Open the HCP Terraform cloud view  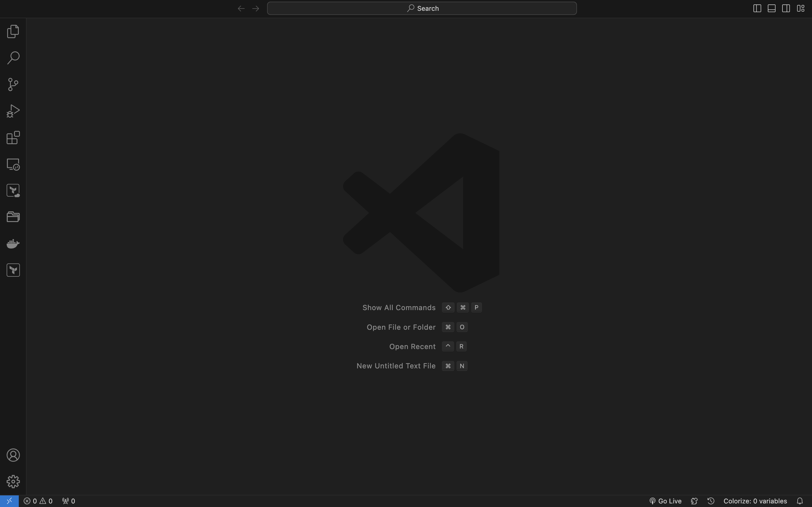pyautogui.click(x=13, y=191)
